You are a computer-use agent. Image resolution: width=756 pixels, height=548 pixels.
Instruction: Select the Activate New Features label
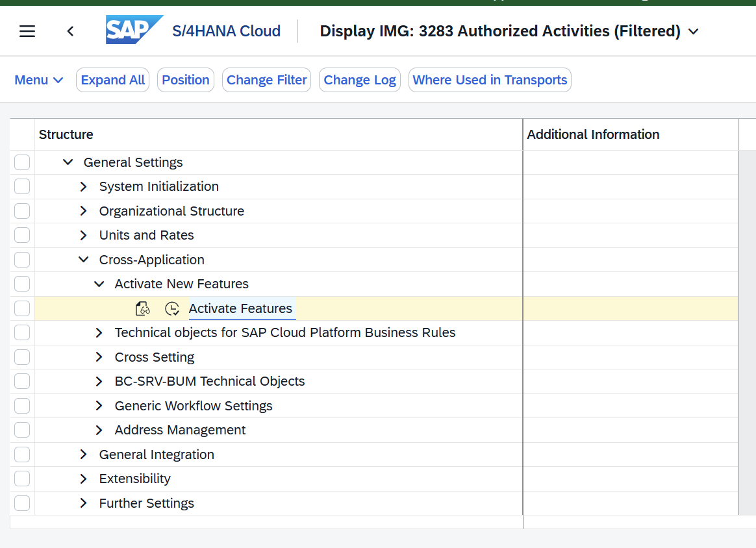(182, 284)
